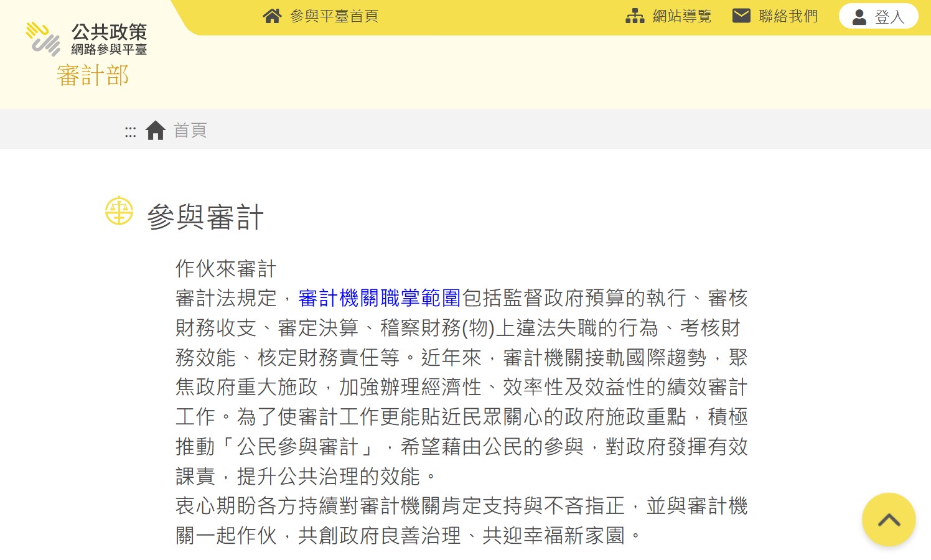Click the triple-dot accessibility marker in breadcrumb

click(x=130, y=131)
